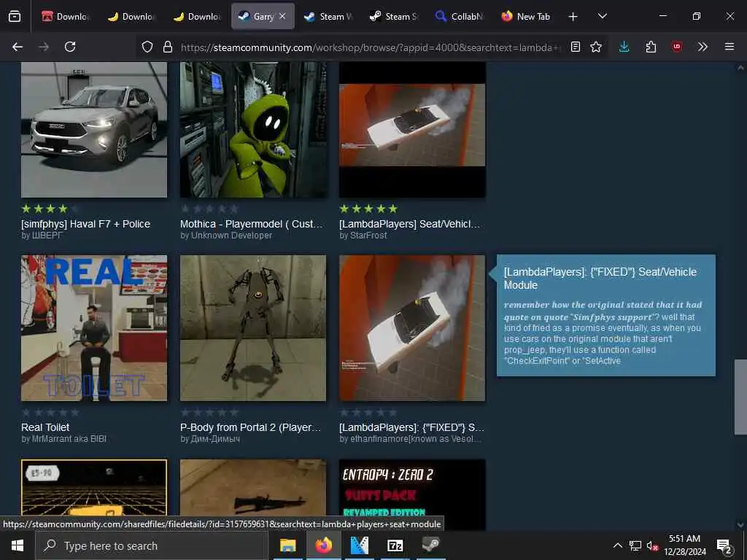The image size is (747, 560).
Task: Open Firefox application menu
Action: [x=729, y=47]
